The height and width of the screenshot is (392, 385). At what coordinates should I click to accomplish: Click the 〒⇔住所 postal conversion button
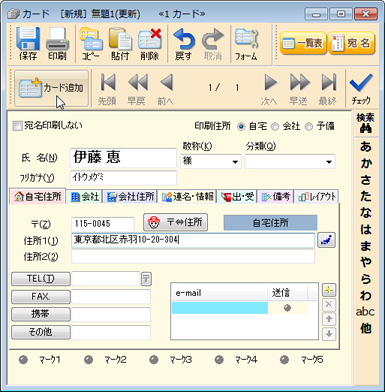pos(175,222)
